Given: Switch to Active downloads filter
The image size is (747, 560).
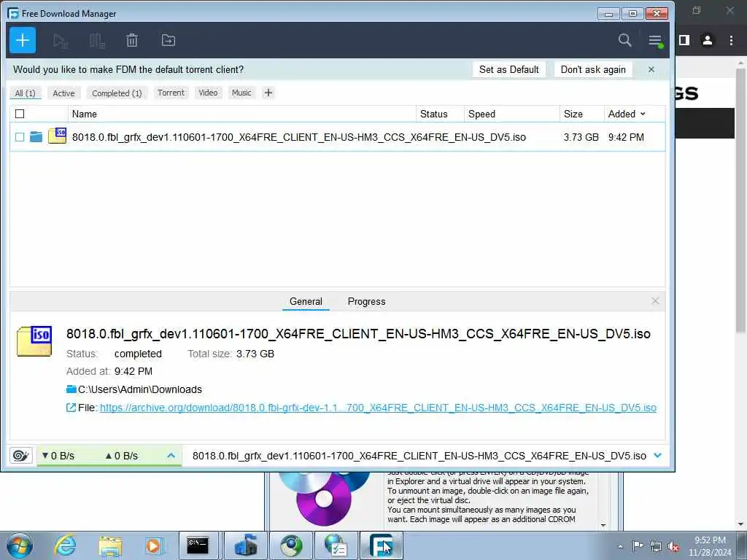Looking at the screenshot, I should (x=64, y=93).
